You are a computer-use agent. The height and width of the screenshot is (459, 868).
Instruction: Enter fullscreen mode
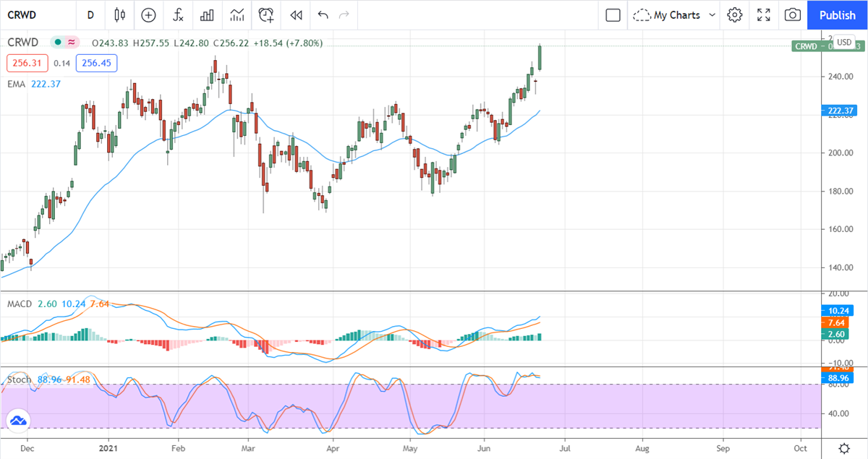point(764,15)
